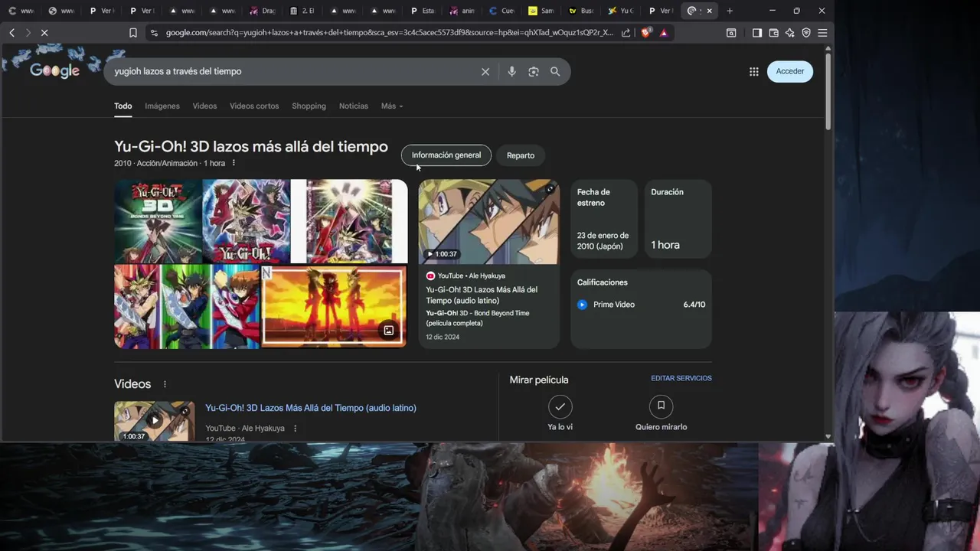This screenshot has width=980, height=551.
Task: Switch to the 'Videos cortos' tab
Action: click(254, 106)
